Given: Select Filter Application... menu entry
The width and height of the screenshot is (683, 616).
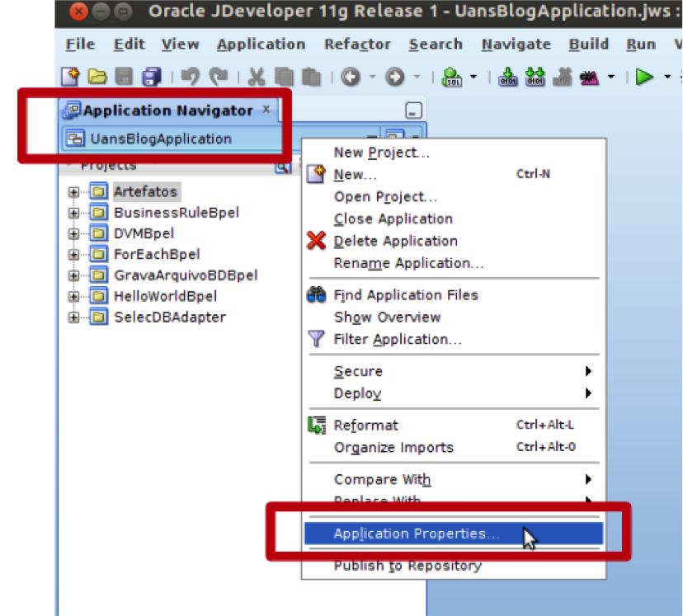Looking at the screenshot, I should click(x=454, y=339).
